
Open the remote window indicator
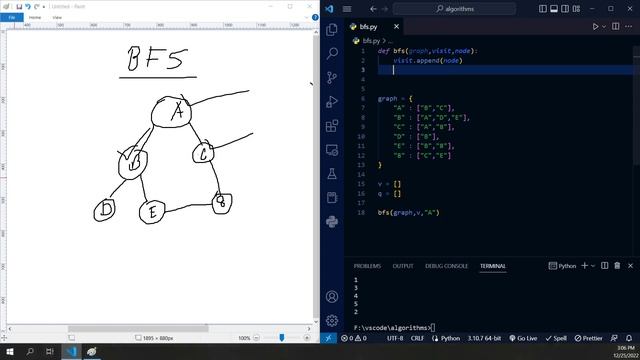tap(329, 338)
